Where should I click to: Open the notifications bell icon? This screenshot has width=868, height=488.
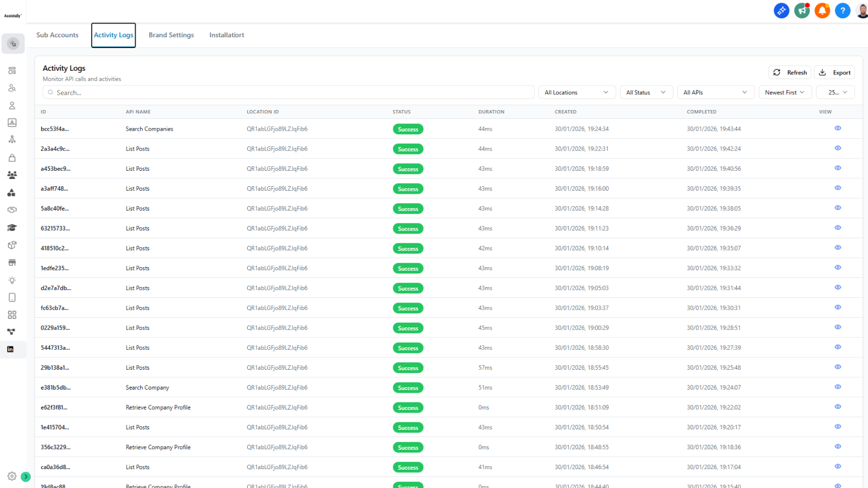click(822, 10)
